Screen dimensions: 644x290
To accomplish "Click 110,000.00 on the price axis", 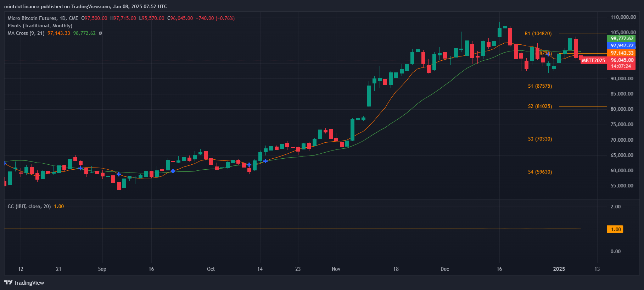I will (623, 17).
